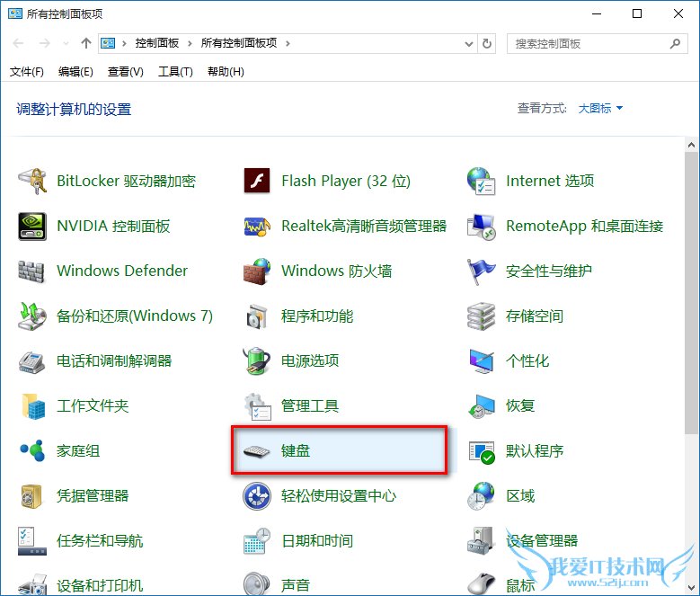Image resolution: width=700 pixels, height=596 pixels.
Task: Click the scrollbar up arrow
Action: (x=692, y=145)
